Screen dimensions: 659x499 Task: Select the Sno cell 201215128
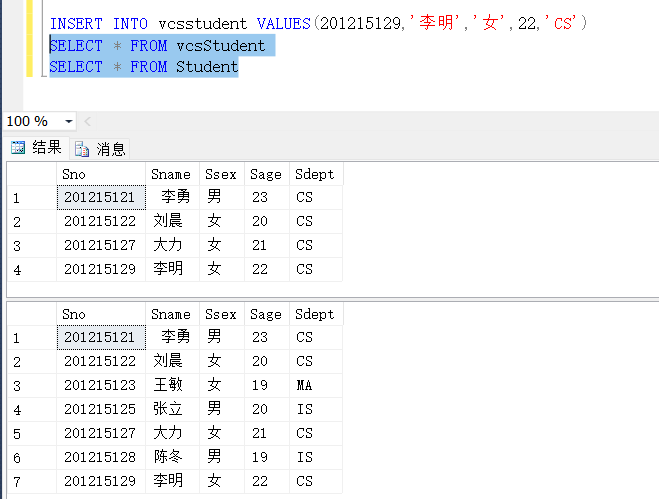pos(99,457)
